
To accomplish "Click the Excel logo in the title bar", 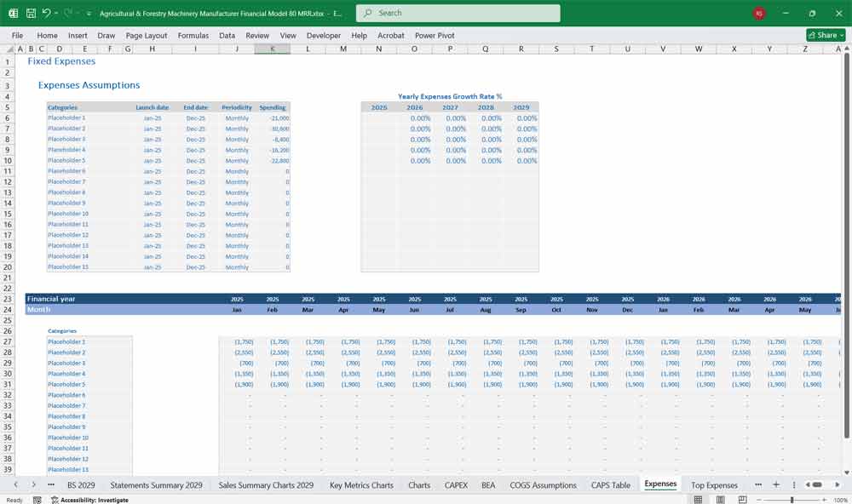I will click(x=13, y=13).
